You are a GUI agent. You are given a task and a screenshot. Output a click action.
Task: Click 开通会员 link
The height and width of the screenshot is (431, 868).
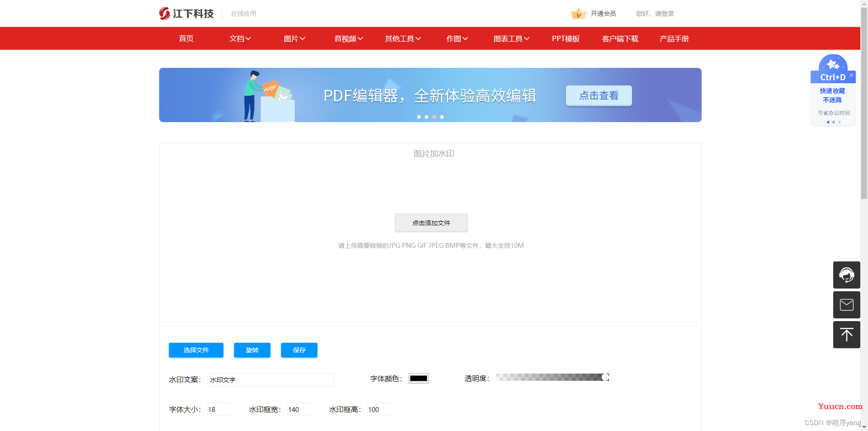(x=603, y=14)
